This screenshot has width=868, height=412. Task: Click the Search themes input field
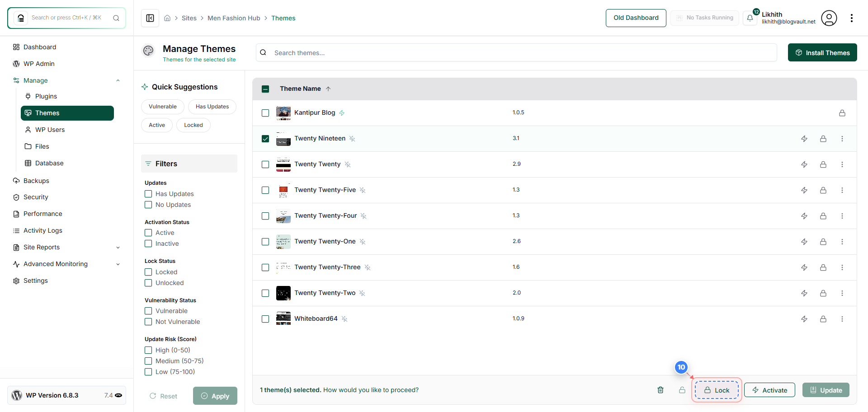click(452, 52)
